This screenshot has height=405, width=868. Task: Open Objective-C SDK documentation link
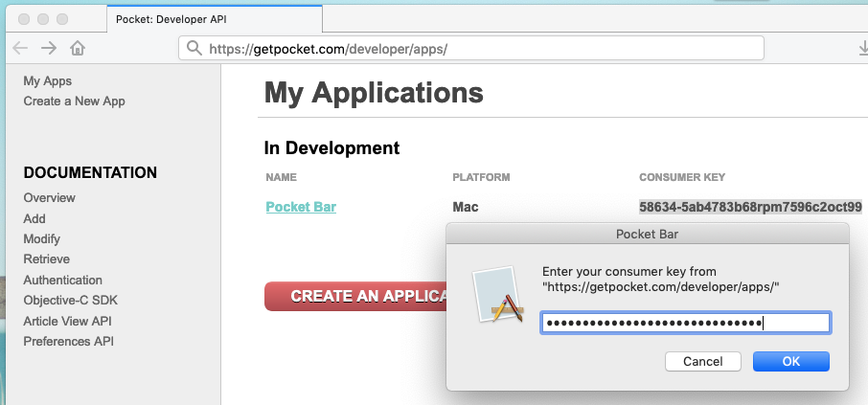pyautogui.click(x=70, y=301)
